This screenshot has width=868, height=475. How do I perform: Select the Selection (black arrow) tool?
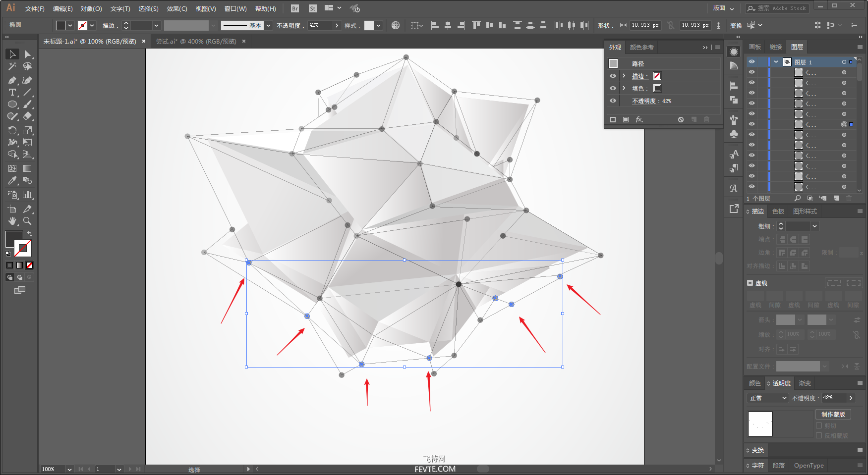(x=12, y=54)
